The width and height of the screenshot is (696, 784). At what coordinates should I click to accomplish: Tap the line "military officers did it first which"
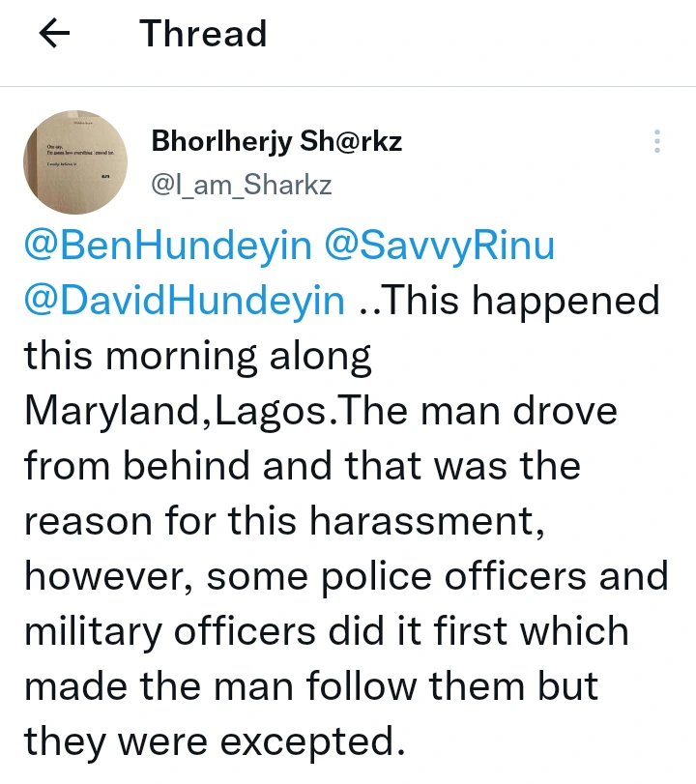click(x=327, y=631)
